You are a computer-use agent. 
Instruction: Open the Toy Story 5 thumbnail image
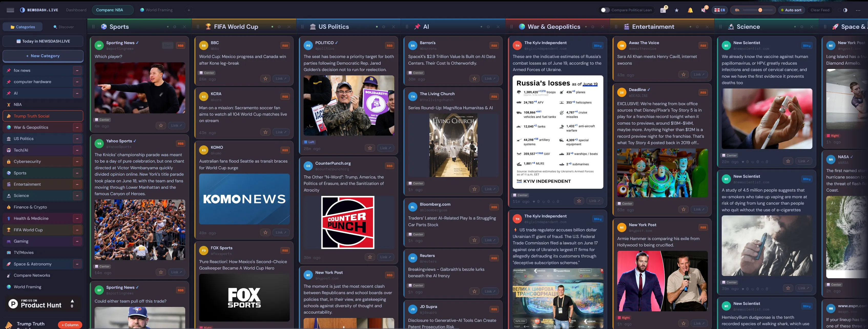(662, 173)
